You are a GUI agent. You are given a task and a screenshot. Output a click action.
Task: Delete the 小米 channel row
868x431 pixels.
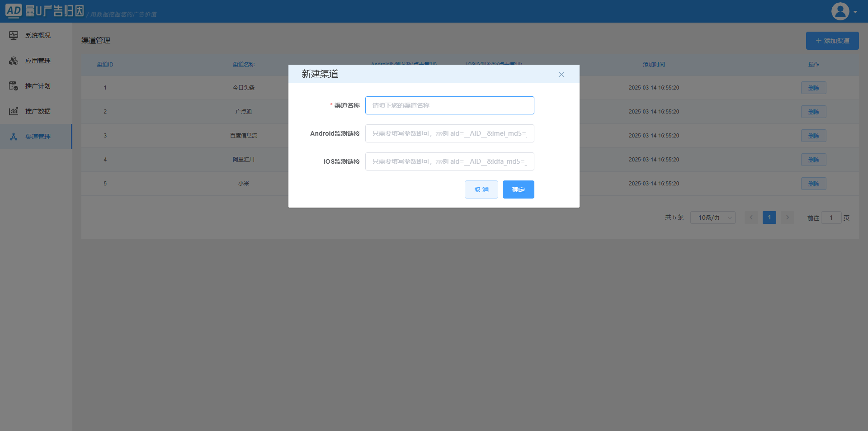(x=814, y=184)
